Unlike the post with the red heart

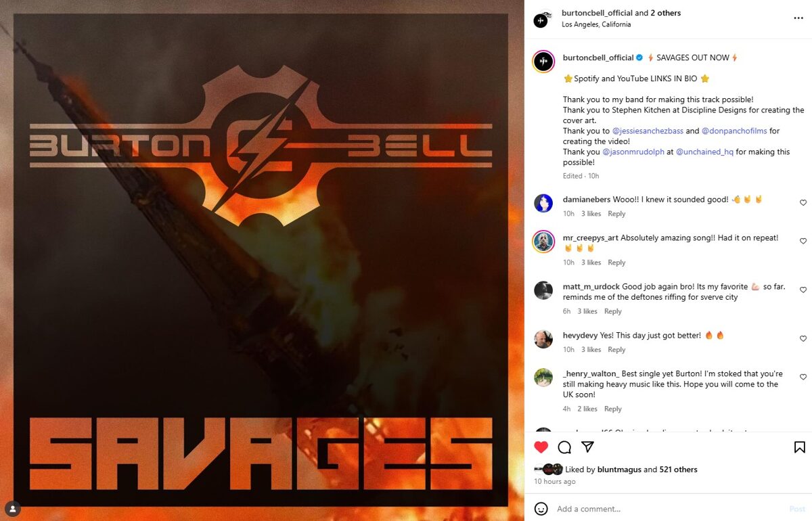tap(541, 447)
